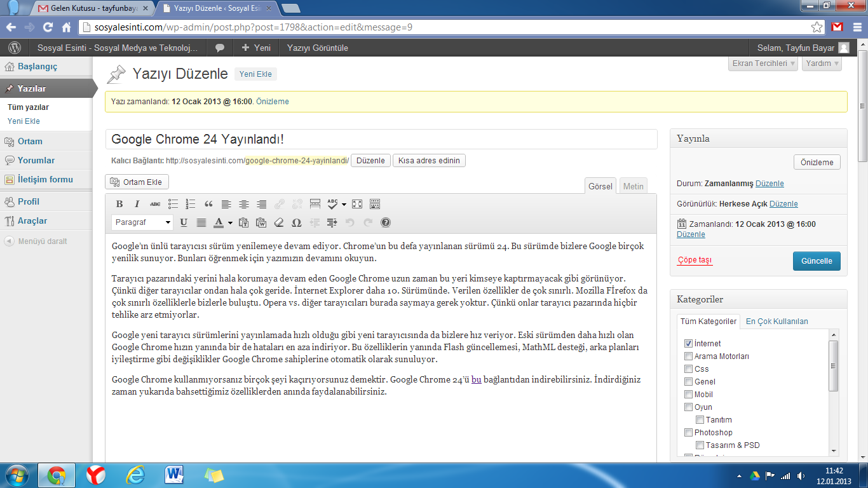This screenshot has height=488, width=868.
Task: Apply the text color swatch (A icon)
Action: [x=219, y=222]
